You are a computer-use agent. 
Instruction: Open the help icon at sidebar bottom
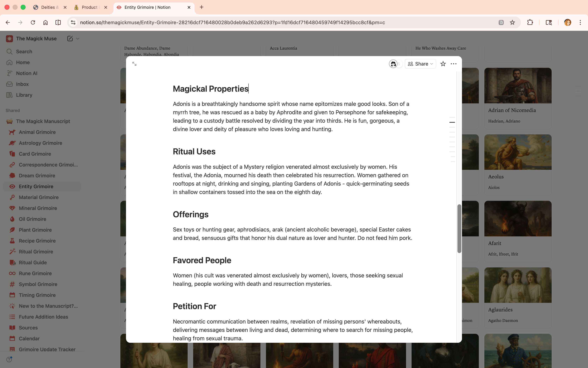[x=9, y=359]
